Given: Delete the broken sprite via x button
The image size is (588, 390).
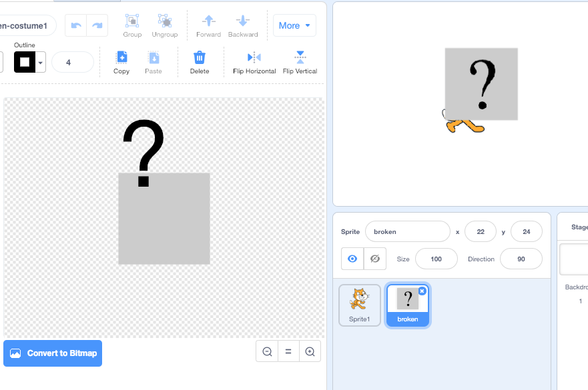Looking at the screenshot, I should point(422,291).
